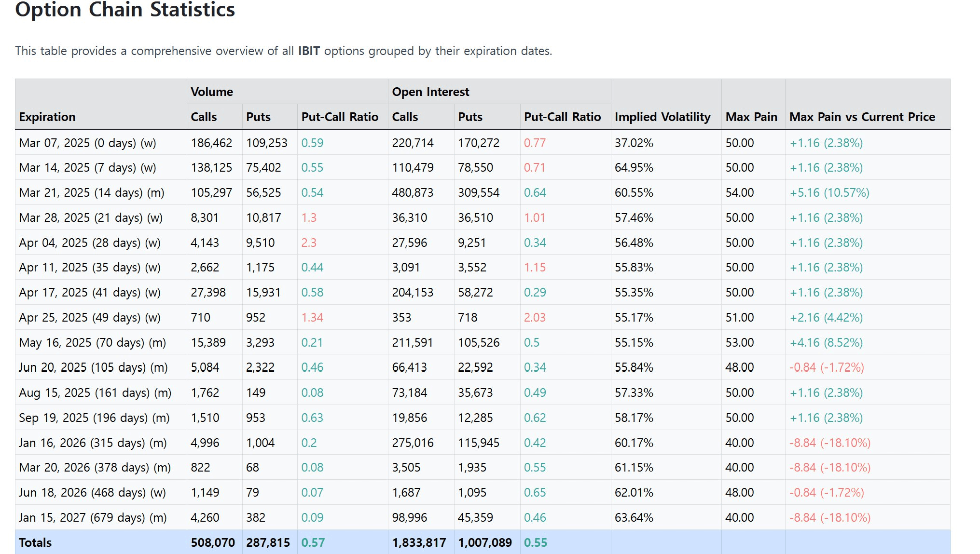Click the 62.01% implied volatility cell
980x554 pixels.
click(x=634, y=492)
